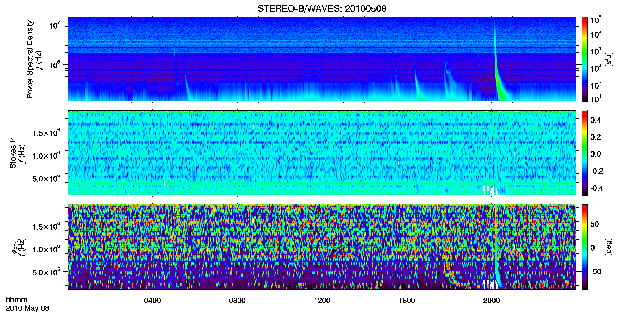Click the 10^1 label on top colorbar
This screenshot has height=332, width=644.
(596, 99)
